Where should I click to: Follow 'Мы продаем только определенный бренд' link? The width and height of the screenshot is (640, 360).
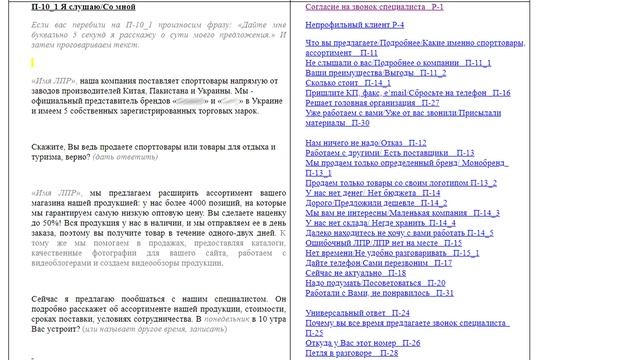(x=407, y=168)
